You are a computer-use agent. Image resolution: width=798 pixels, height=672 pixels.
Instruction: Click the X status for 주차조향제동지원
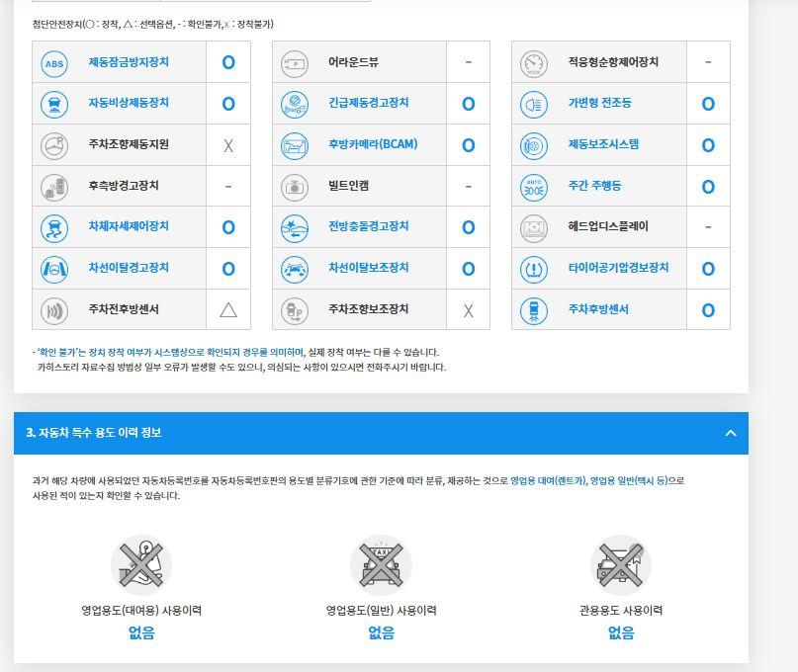click(x=228, y=145)
